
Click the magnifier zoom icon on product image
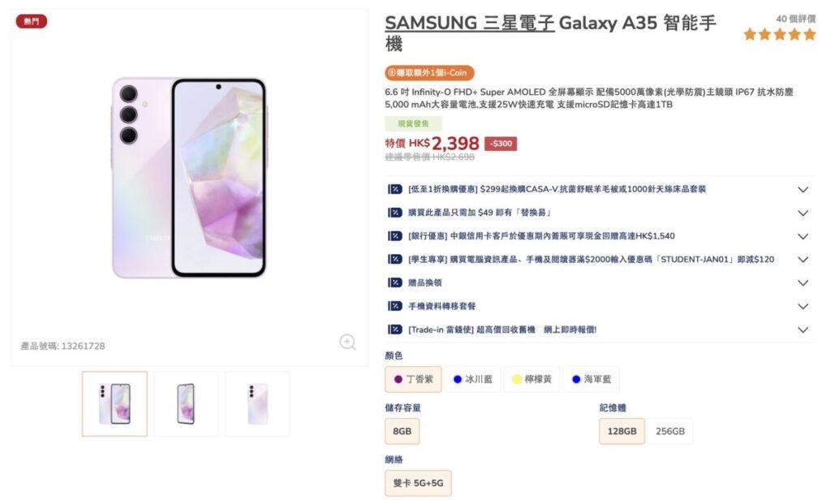click(x=347, y=342)
